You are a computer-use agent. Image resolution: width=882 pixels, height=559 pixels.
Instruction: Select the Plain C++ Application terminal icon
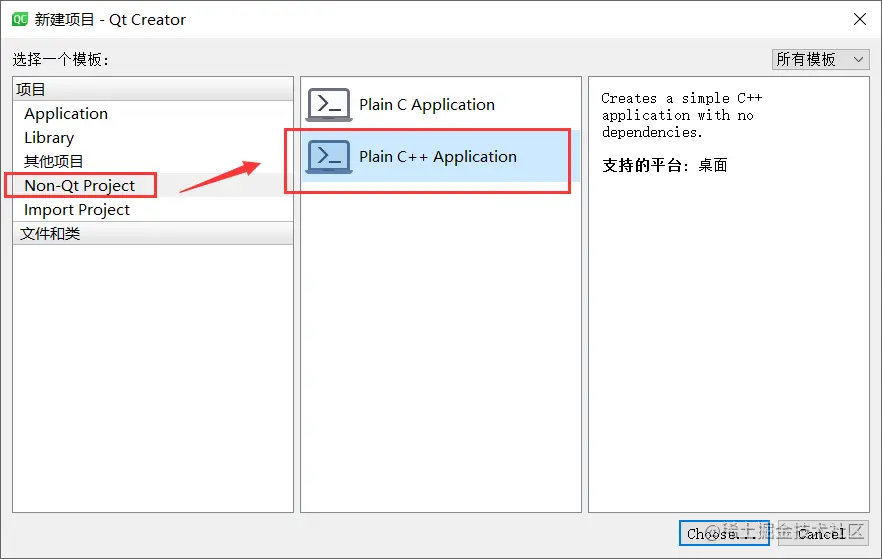(x=329, y=156)
